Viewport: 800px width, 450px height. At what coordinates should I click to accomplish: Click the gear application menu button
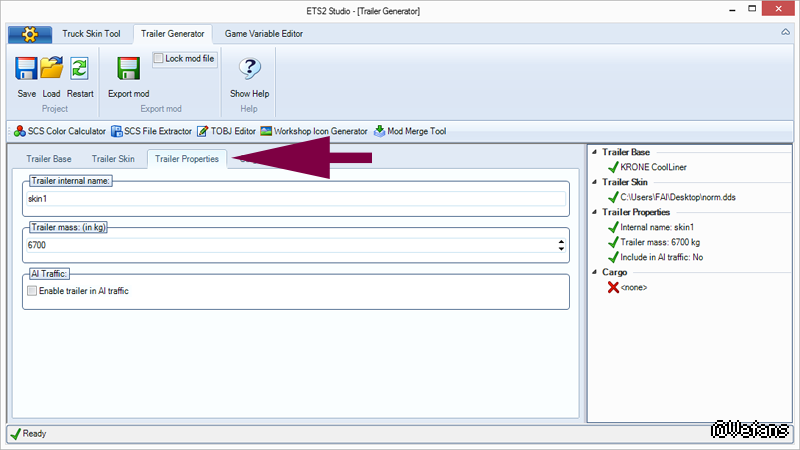point(30,34)
